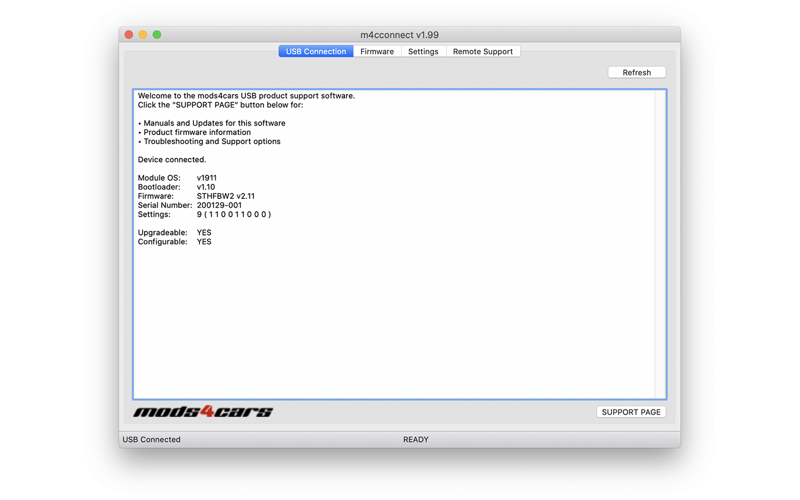800x500 pixels.
Task: Click the Upgradeable YES value
Action: click(x=204, y=233)
